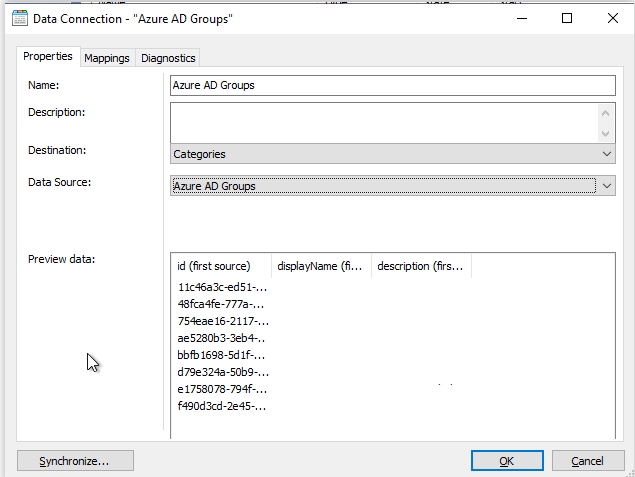Click Description box scroll up arrow
Screen dimensions: 635x477
(605, 113)
